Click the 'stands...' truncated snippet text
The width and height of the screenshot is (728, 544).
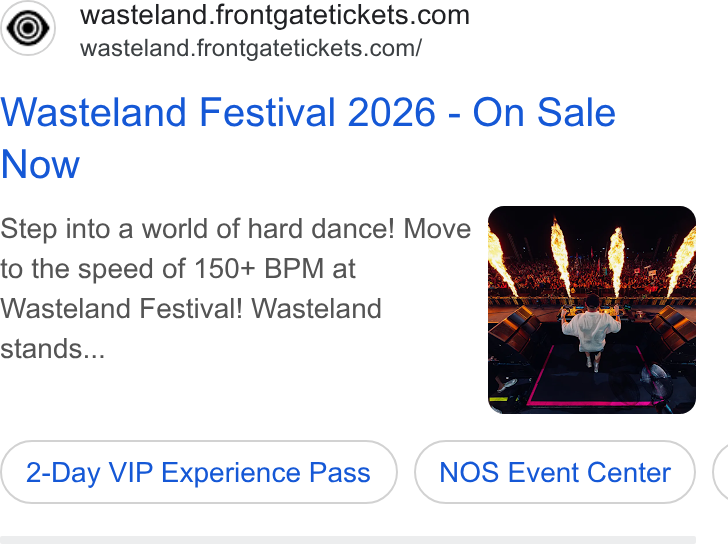52,349
